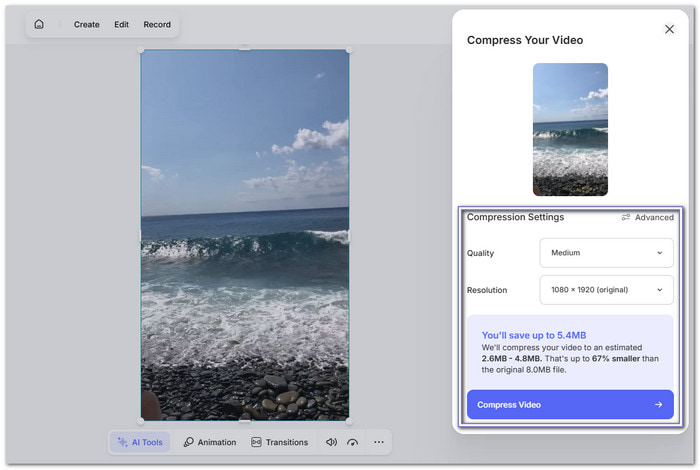Click the 'Compression Settings' heading
This screenshot has width=700, height=470.
click(516, 217)
